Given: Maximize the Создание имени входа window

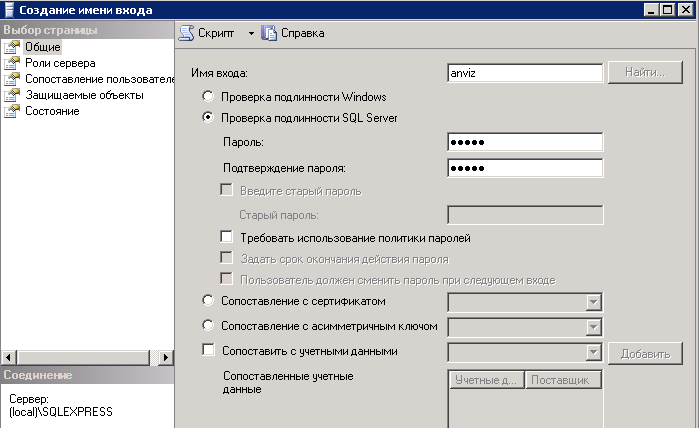Looking at the screenshot, I should 667,9.
